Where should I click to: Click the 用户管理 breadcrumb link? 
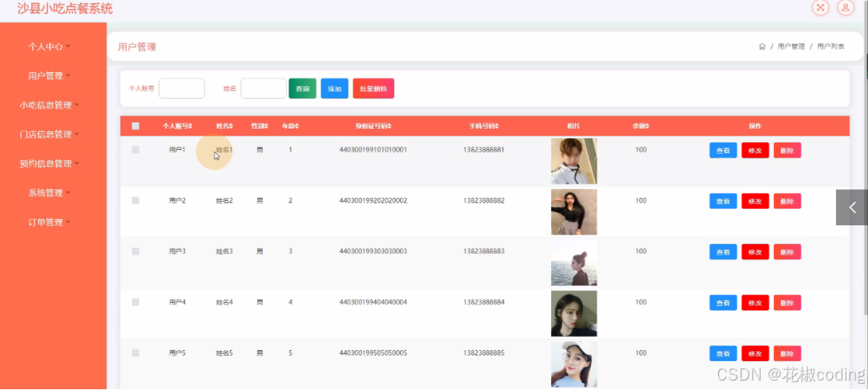791,46
